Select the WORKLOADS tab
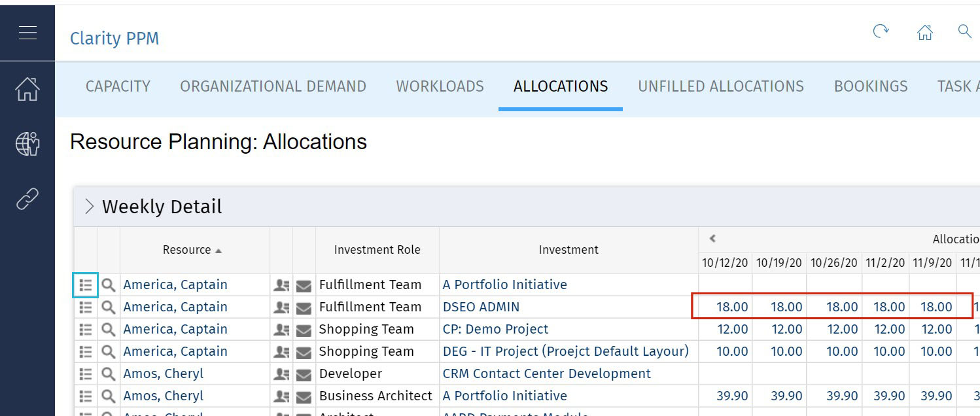 440,86
